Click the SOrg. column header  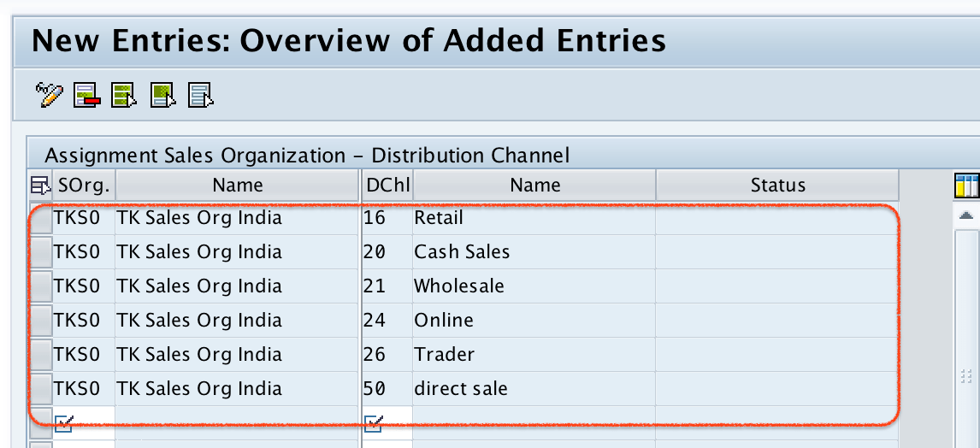click(x=84, y=185)
